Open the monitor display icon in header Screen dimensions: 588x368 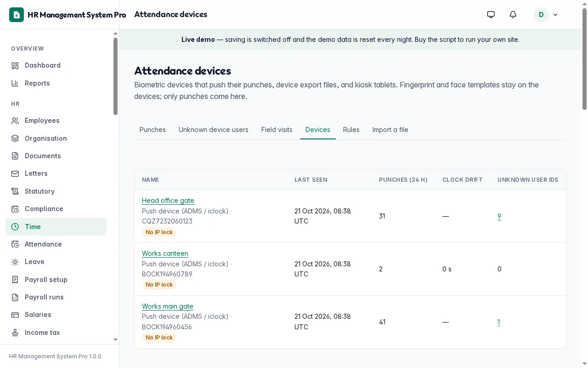point(491,15)
